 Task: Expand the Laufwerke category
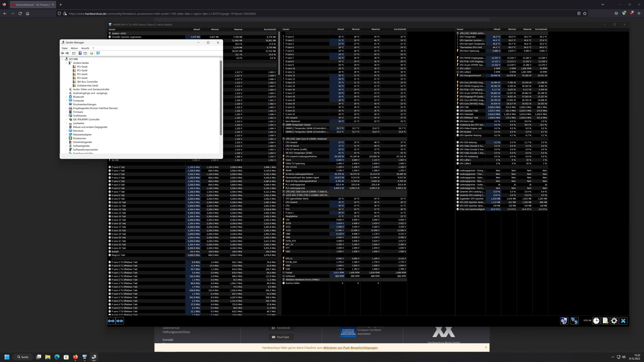click(x=67, y=123)
